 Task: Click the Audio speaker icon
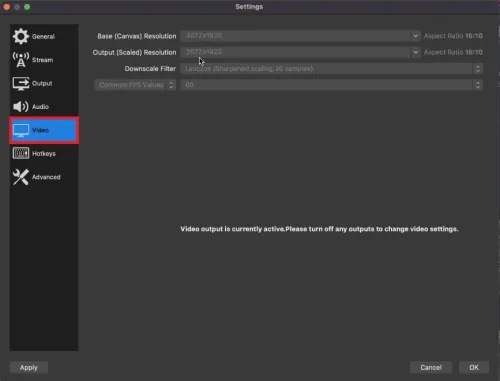pos(21,107)
